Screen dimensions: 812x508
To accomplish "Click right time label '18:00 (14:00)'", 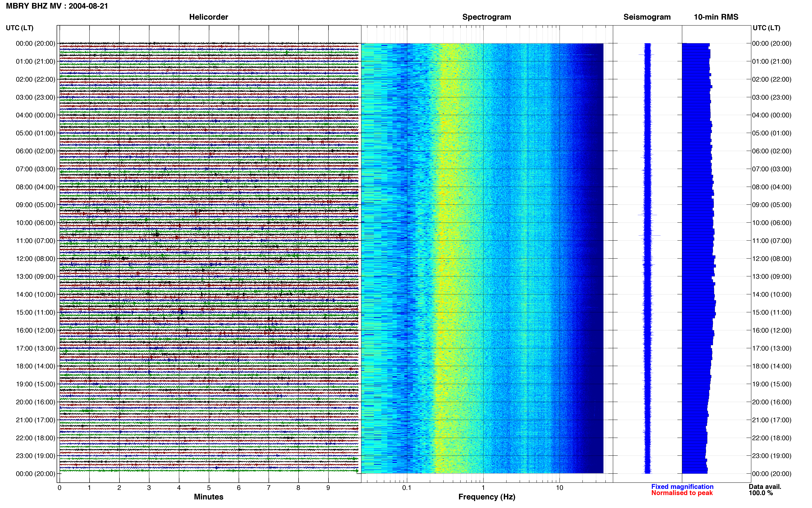I will tap(772, 366).
